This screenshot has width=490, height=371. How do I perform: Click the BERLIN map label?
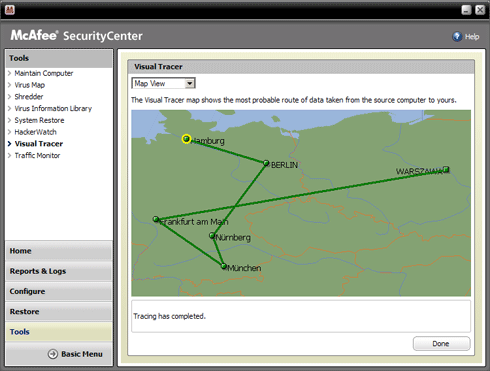coord(284,165)
